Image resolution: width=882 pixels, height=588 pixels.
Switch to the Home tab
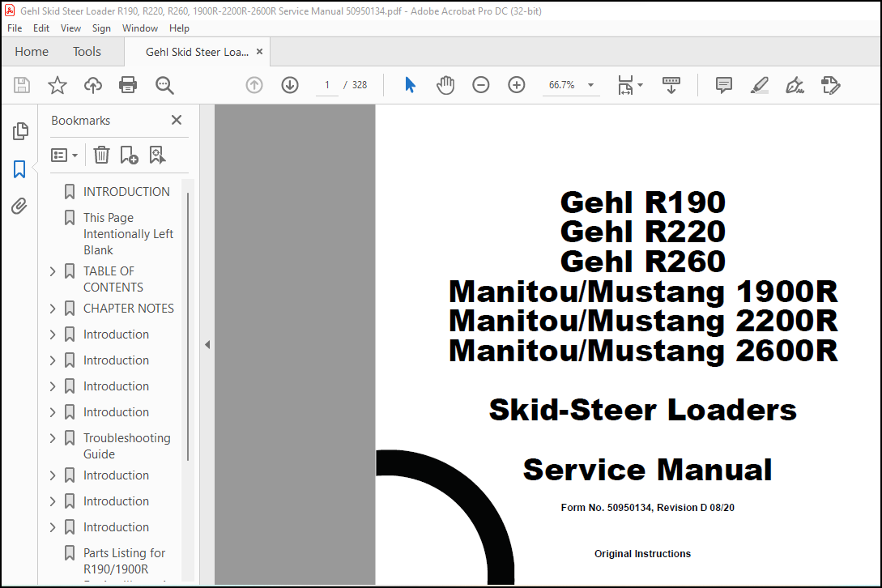tap(32, 52)
